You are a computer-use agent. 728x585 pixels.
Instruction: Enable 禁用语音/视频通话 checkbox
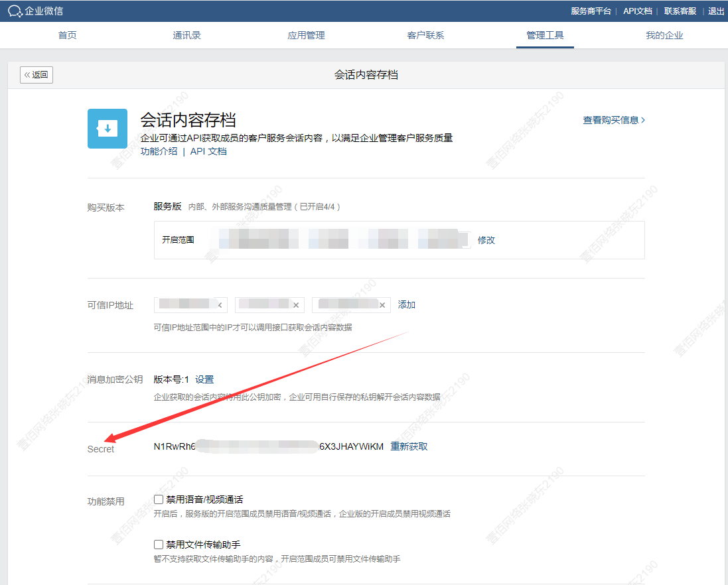click(x=159, y=499)
